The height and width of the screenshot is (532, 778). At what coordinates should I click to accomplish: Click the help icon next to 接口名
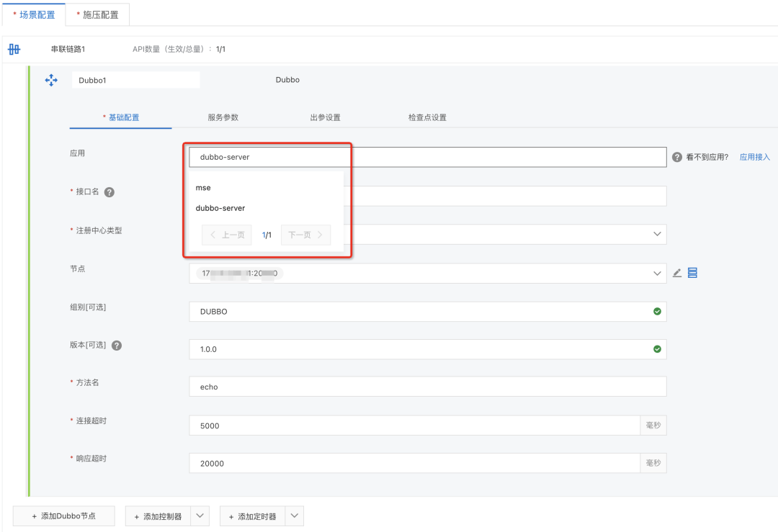[109, 192]
